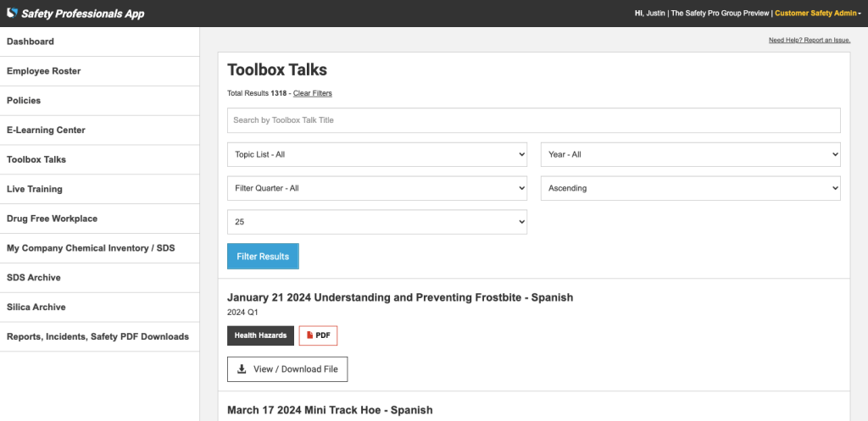Open the 25 results per page dropdown
The width and height of the screenshot is (868, 421).
point(377,222)
